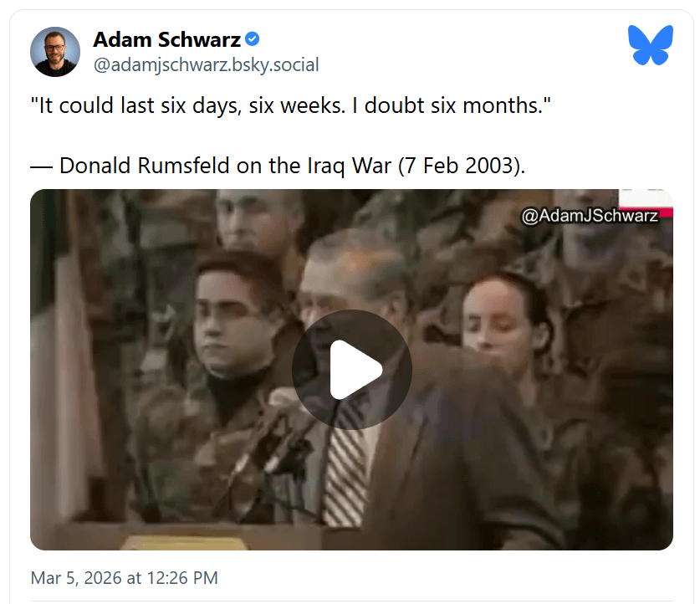Play the embedded Rumsfeld video

point(352,370)
